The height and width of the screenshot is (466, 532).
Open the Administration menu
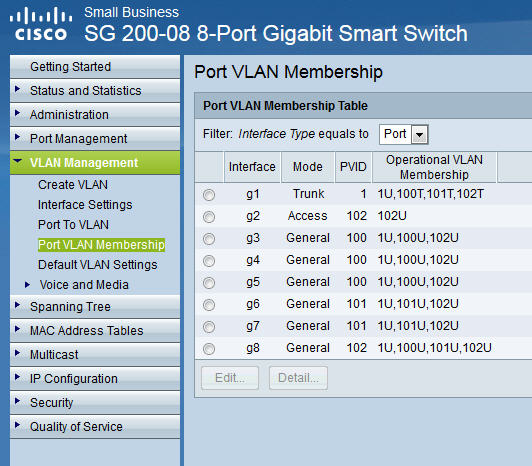pos(95,115)
